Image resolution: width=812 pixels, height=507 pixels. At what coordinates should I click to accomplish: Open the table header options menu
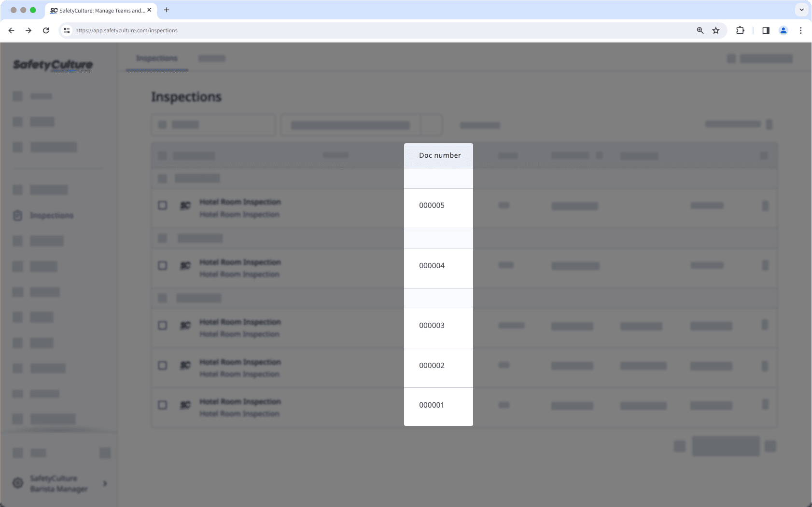(763, 155)
